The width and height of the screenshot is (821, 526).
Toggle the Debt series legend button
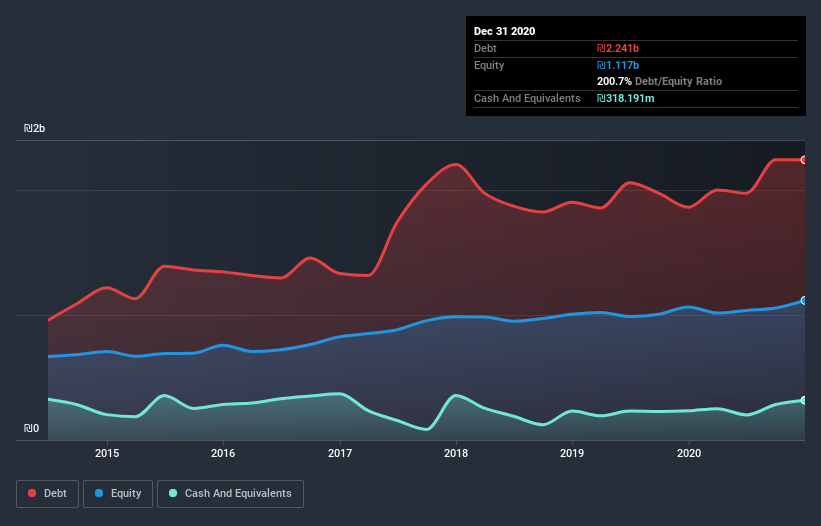[47, 494]
